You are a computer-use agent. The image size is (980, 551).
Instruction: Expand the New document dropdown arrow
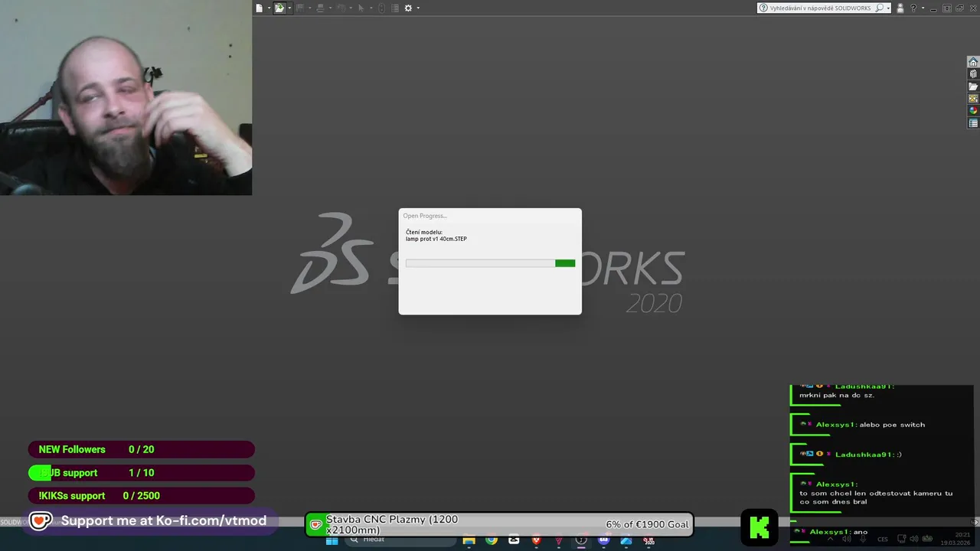(x=269, y=8)
